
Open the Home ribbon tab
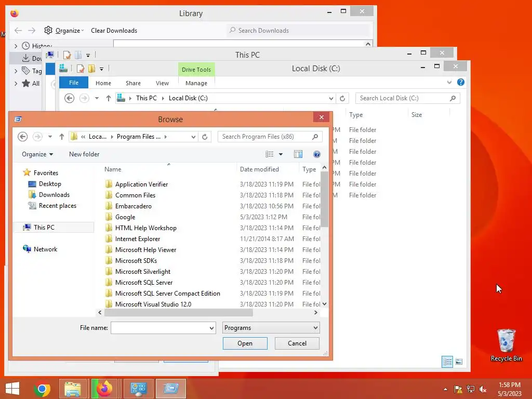click(x=103, y=83)
